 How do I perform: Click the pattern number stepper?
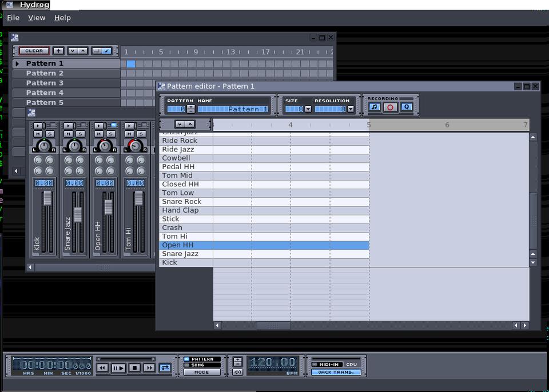191,109
